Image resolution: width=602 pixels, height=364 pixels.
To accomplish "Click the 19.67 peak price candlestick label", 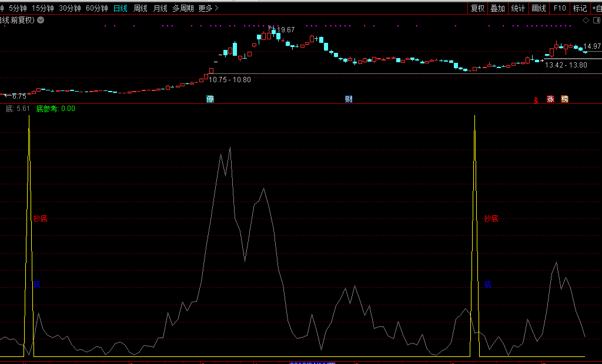I will click(285, 30).
